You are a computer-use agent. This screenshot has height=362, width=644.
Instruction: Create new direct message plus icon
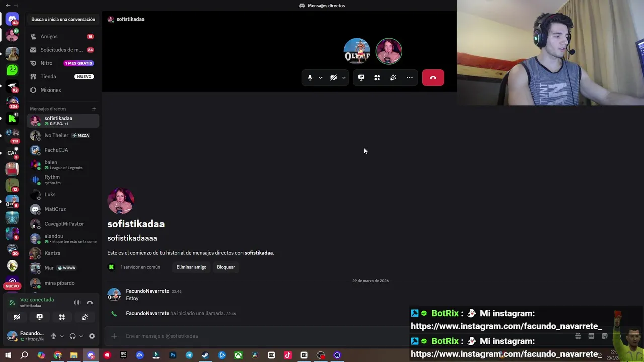click(94, 109)
